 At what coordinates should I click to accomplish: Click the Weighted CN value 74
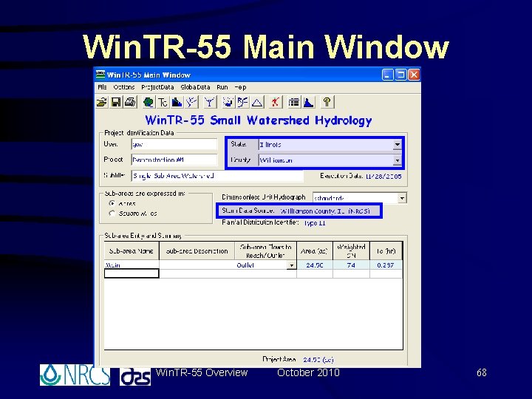coord(351,265)
